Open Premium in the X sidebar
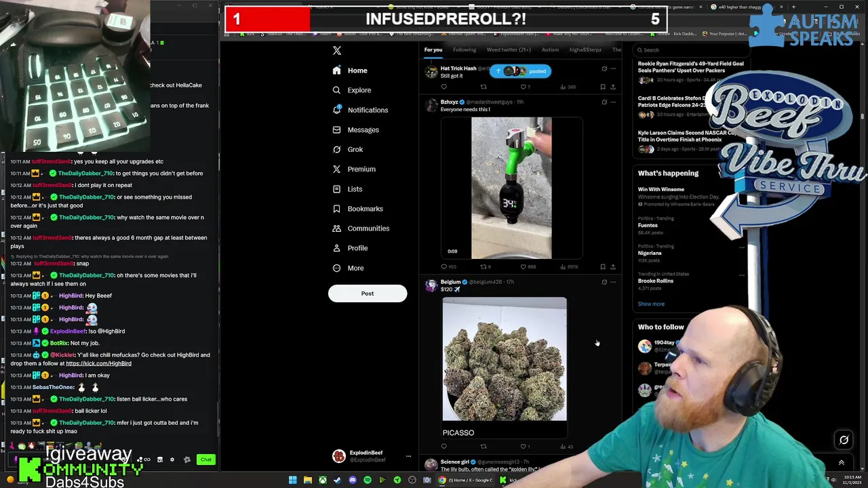868x488 pixels. point(354,169)
